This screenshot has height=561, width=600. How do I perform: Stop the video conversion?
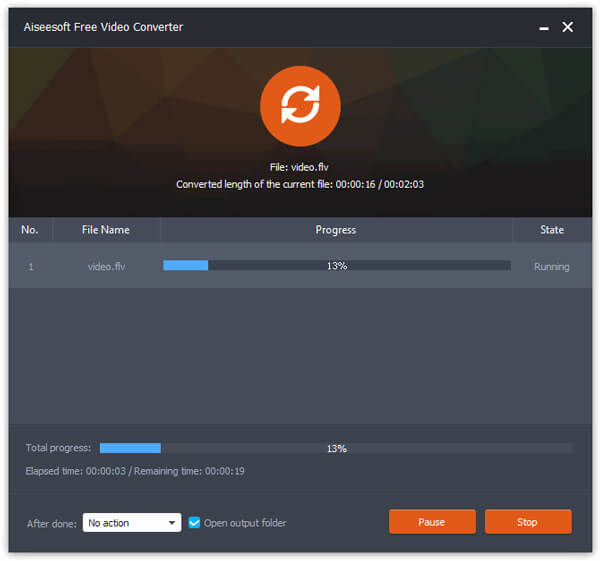[528, 522]
